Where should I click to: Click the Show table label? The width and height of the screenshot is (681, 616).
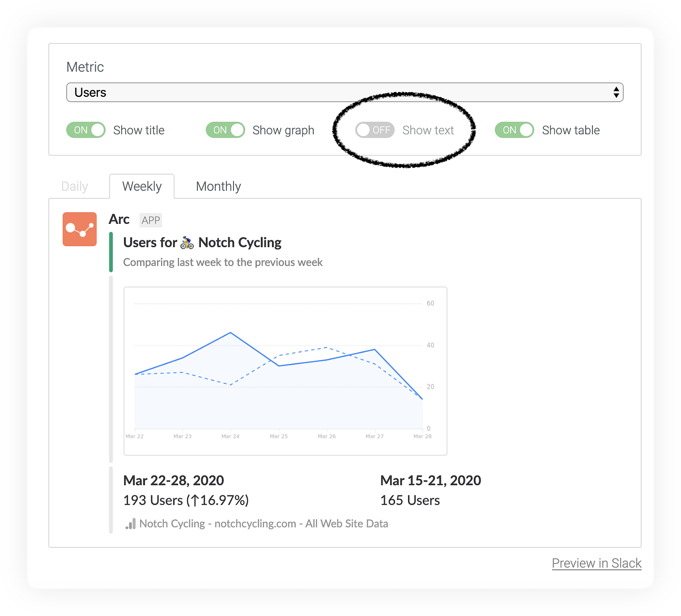pyautogui.click(x=571, y=130)
